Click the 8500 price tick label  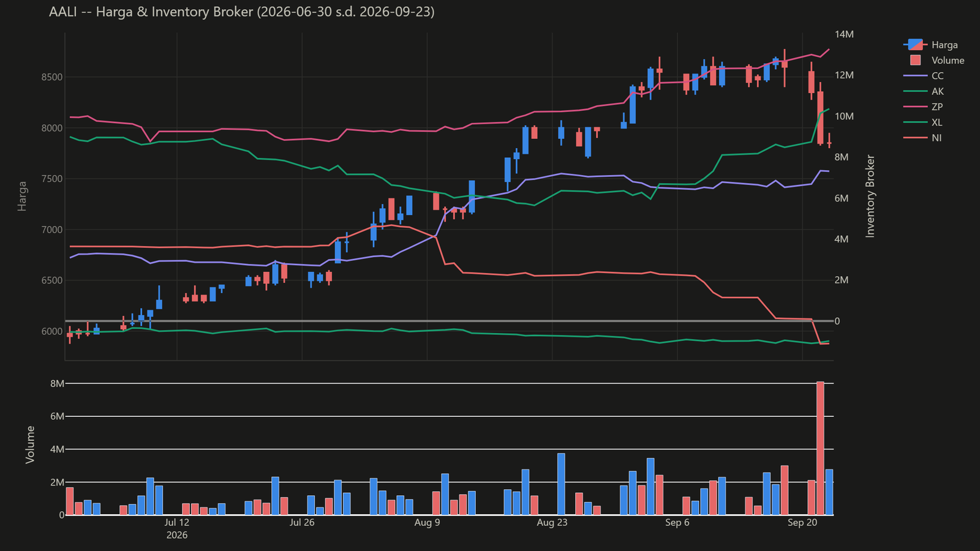tap(52, 77)
